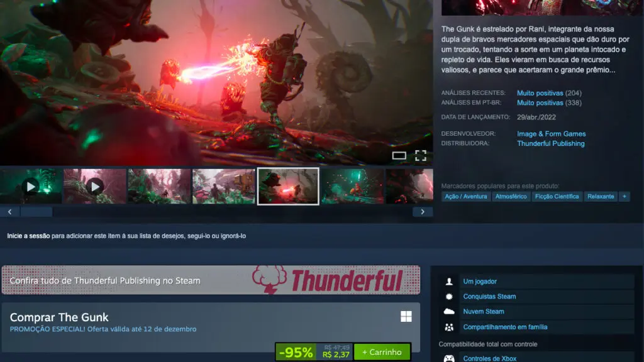
Task: Select the Ficção Científica tag
Action: tap(558, 196)
